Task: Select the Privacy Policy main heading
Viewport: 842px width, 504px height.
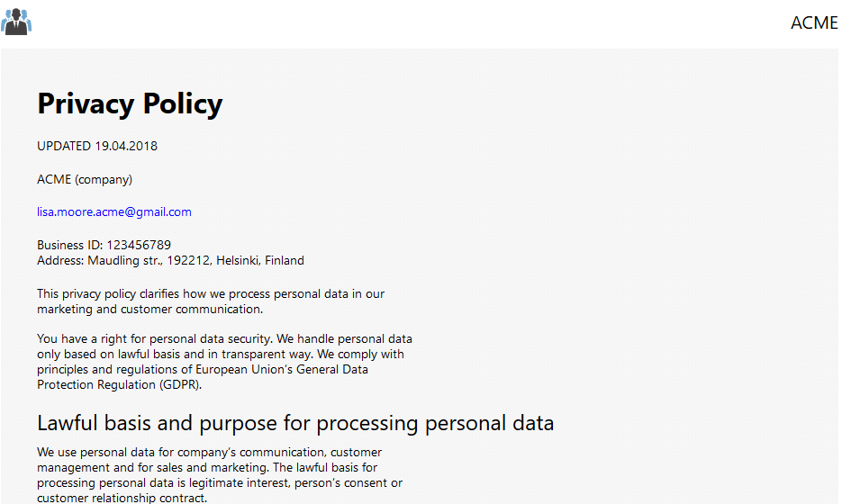Action: pyautogui.click(x=130, y=103)
